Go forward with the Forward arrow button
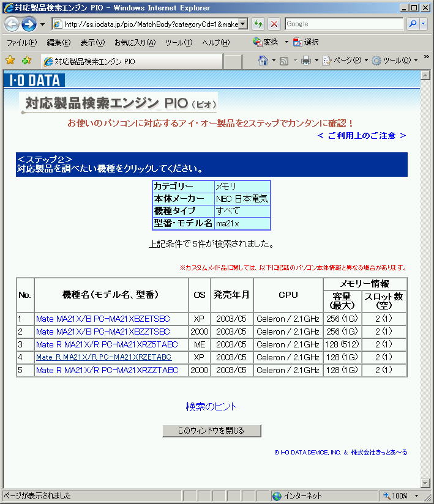The height and width of the screenshot is (504, 434). 29,24
